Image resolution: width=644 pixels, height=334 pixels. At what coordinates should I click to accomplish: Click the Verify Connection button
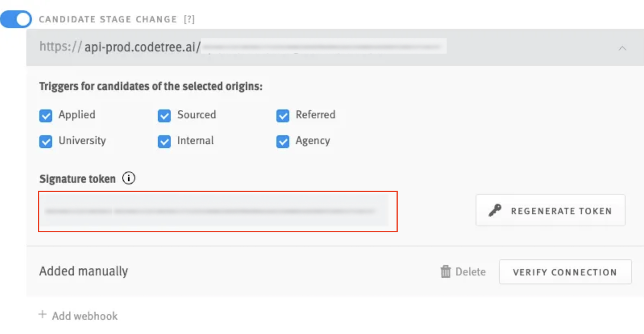565,272
